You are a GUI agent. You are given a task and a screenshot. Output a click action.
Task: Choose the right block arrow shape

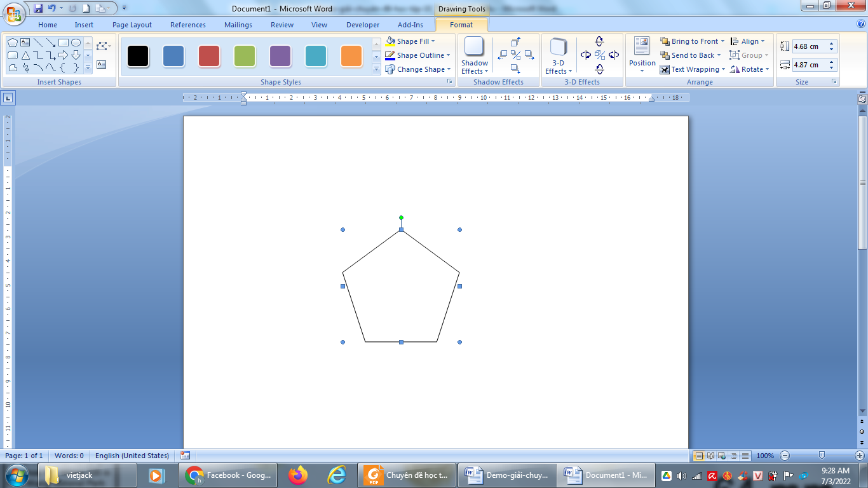click(x=63, y=55)
